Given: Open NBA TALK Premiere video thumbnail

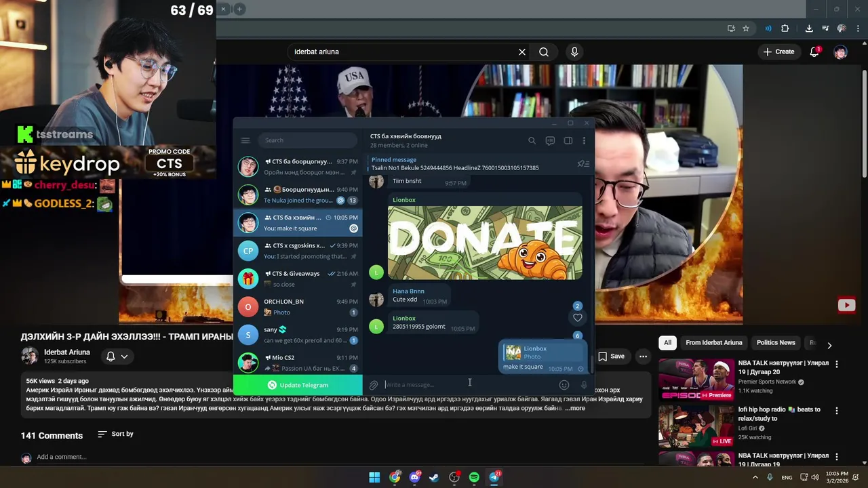Looking at the screenshot, I should [696, 380].
